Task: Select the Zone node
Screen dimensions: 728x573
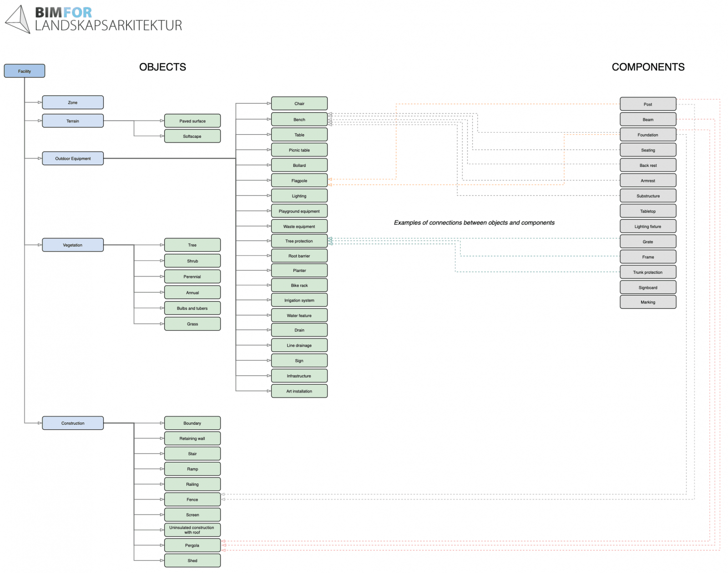Action: click(73, 102)
